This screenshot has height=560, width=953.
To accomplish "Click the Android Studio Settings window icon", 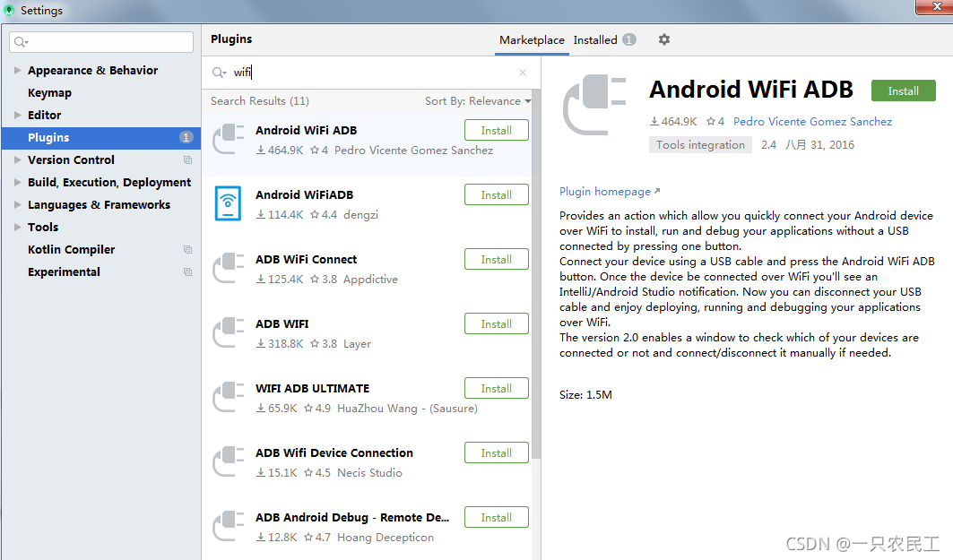I will [x=8, y=11].
